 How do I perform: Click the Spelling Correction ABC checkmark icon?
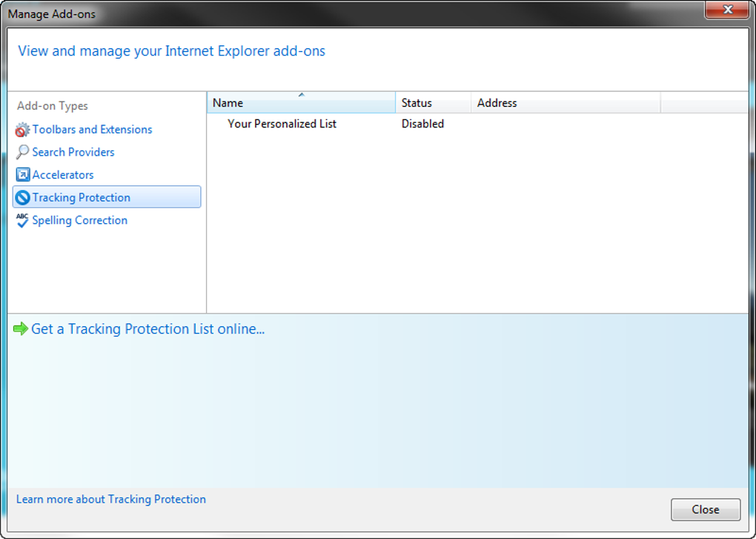[x=22, y=220]
